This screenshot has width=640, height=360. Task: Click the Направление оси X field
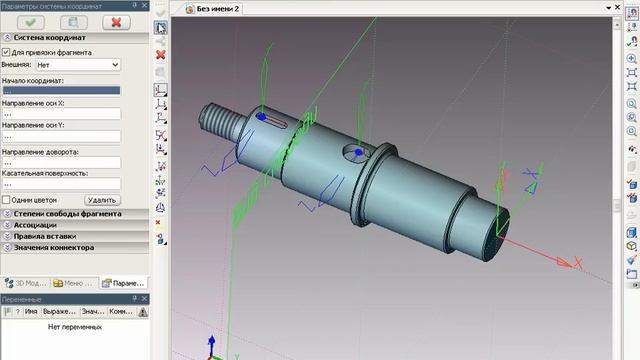(x=61, y=113)
